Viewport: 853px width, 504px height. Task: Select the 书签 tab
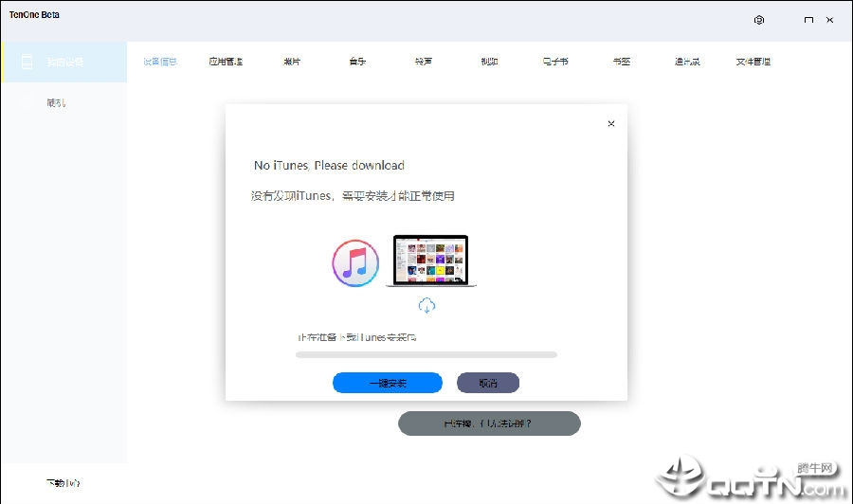click(621, 62)
